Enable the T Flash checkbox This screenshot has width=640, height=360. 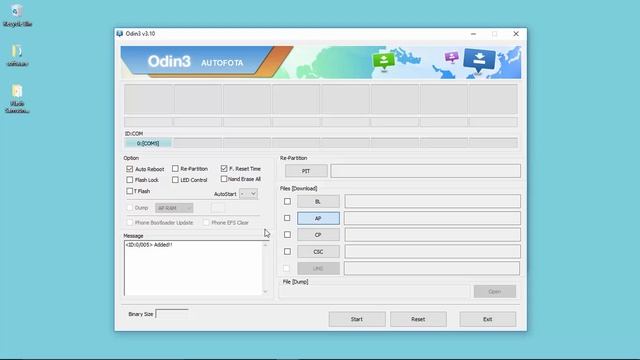click(129, 191)
